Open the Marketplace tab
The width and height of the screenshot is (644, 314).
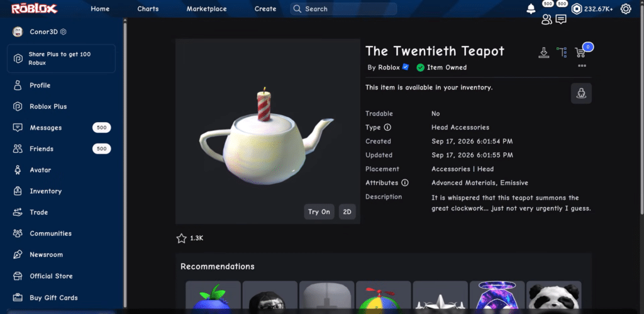206,9
